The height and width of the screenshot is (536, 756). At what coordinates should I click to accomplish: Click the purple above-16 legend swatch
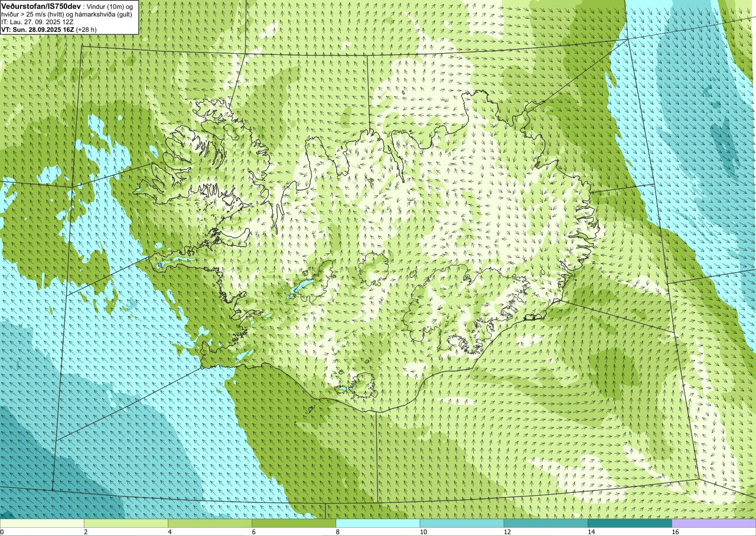(x=714, y=523)
